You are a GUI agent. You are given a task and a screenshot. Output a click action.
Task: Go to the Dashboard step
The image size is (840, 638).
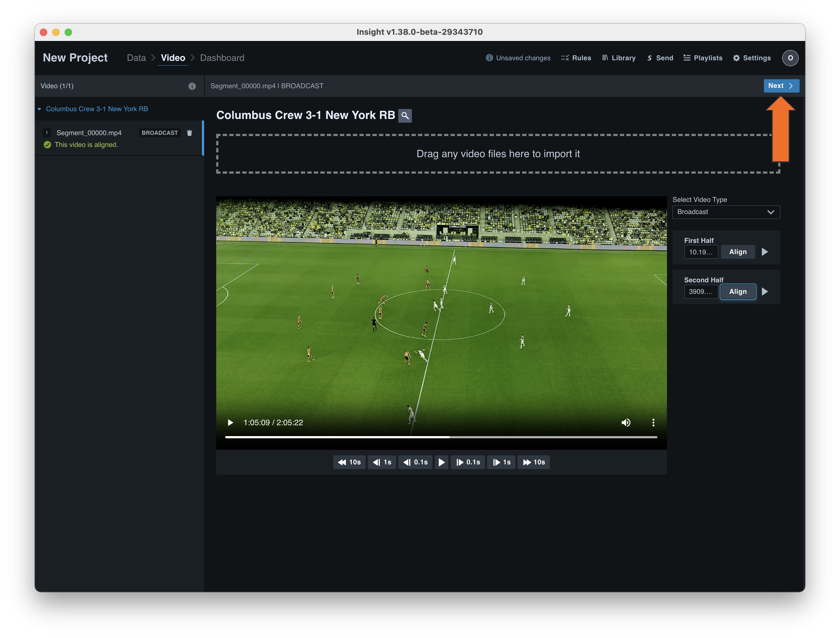pos(222,58)
